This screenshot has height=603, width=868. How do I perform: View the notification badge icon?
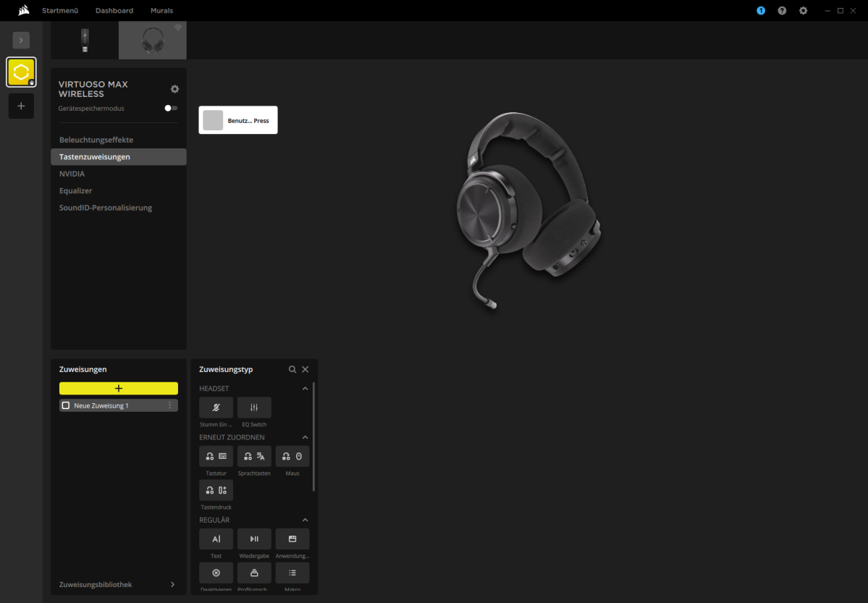(761, 11)
